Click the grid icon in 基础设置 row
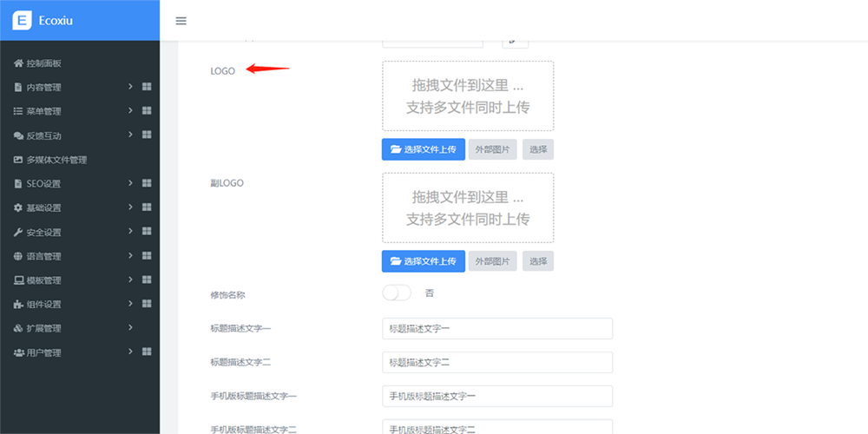The height and width of the screenshot is (434, 868). pyautogui.click(x=147, y=207)
